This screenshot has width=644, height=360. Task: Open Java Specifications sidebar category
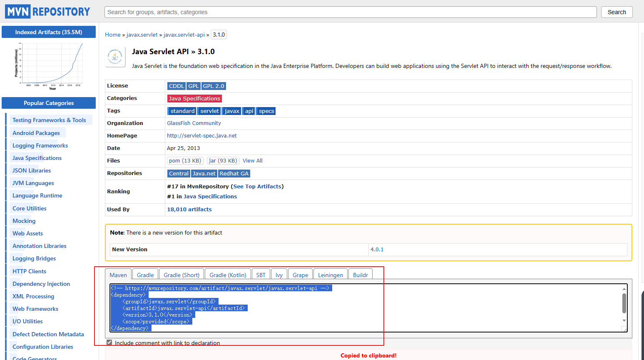pos(37,158)
